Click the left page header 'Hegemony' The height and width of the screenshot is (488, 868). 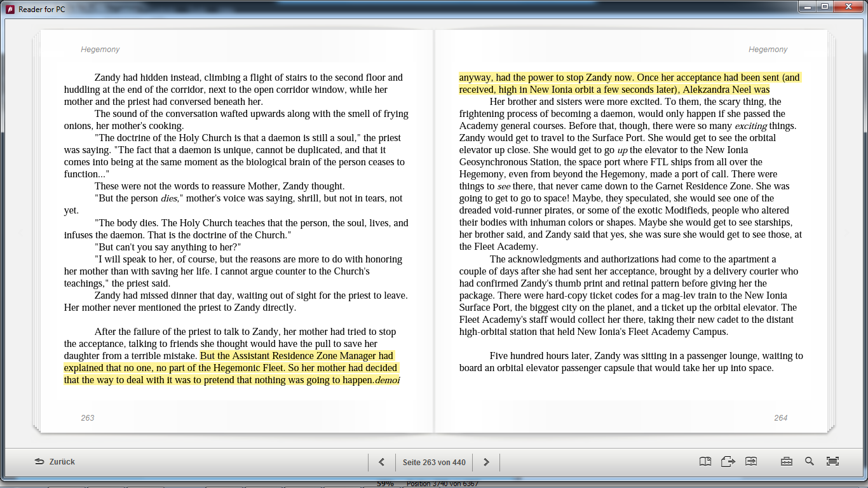100,49
